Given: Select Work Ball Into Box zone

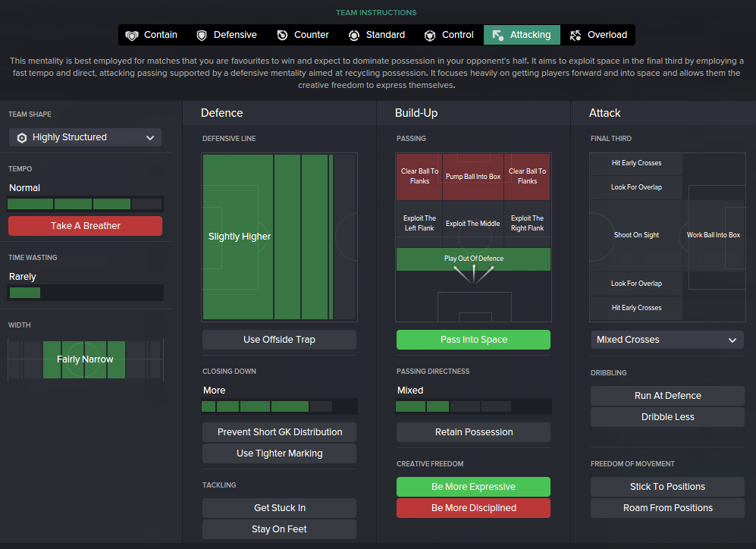Looking at the screenshot, I should (713, 235).
